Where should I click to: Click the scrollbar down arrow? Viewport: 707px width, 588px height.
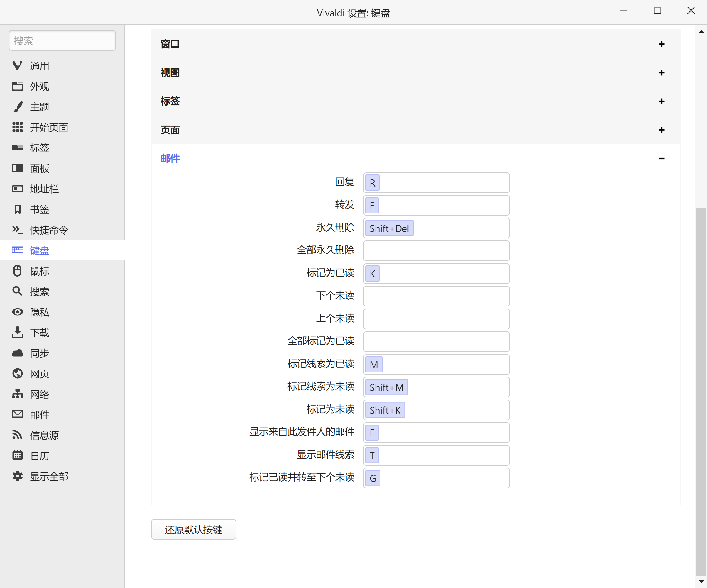701,581
